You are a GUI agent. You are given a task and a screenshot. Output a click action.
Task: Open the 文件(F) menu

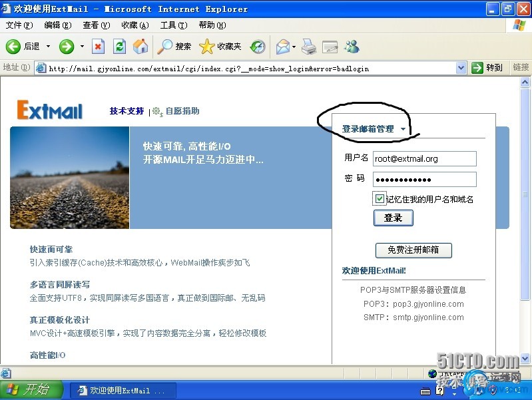click(19, 25)
